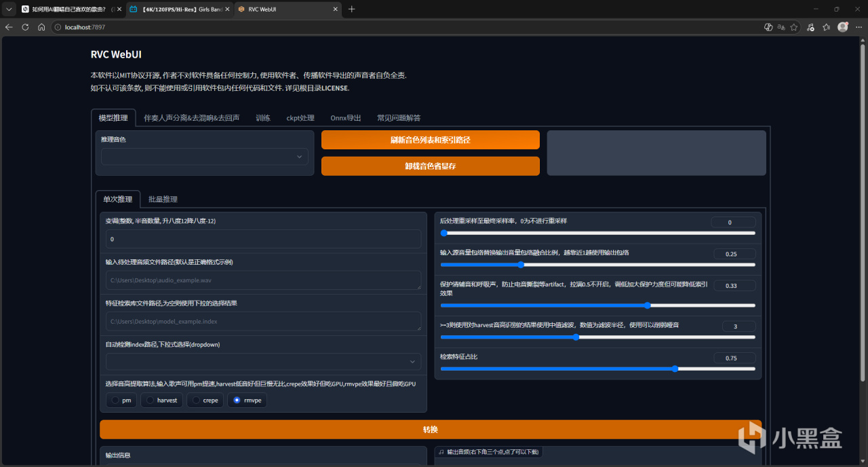Open the 伴奏人声分离&去混响&去回声 tab
This screenshot has width=868, height=467.
192,117
